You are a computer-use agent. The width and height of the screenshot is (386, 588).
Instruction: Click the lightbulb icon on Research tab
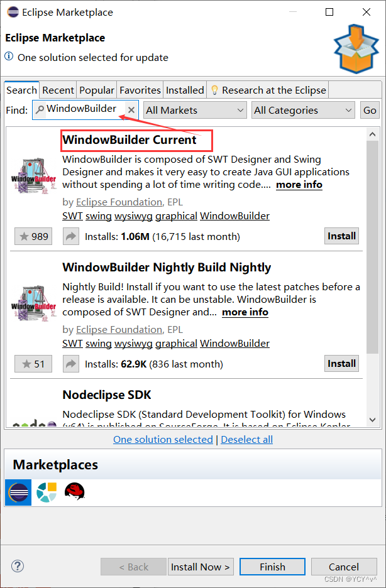point(214,90)
